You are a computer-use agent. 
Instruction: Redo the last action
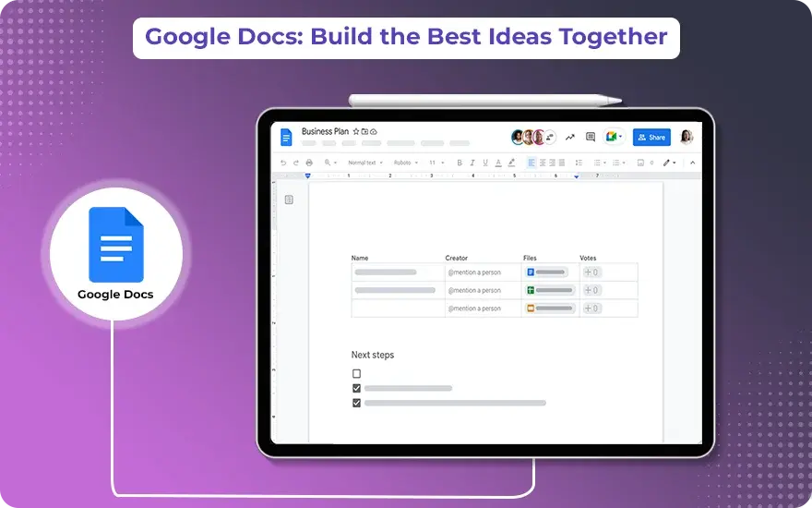295,163
